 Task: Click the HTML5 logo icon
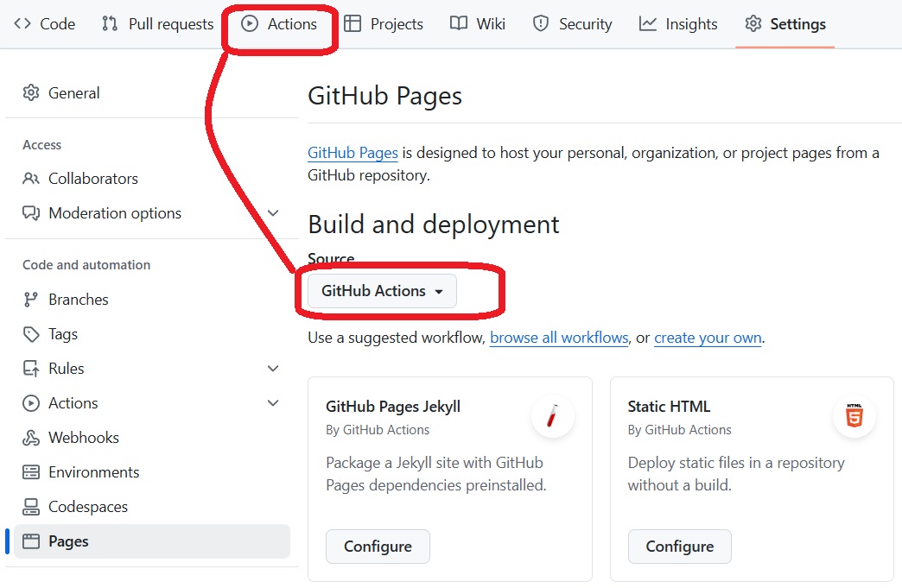[854, 418]
